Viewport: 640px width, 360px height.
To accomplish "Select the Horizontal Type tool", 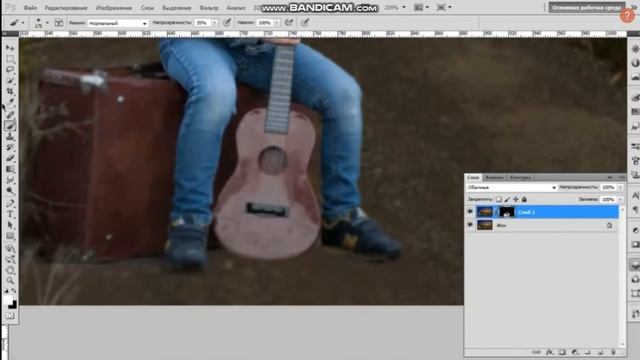I will (x=10, y=214).
